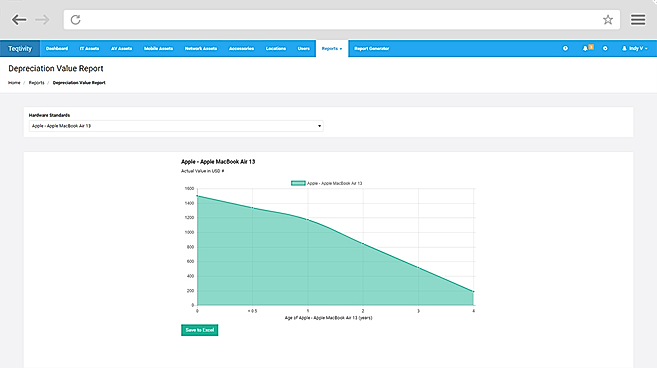Open the Accessories nav item
This screenshot has width=657, height=368.
241,49
